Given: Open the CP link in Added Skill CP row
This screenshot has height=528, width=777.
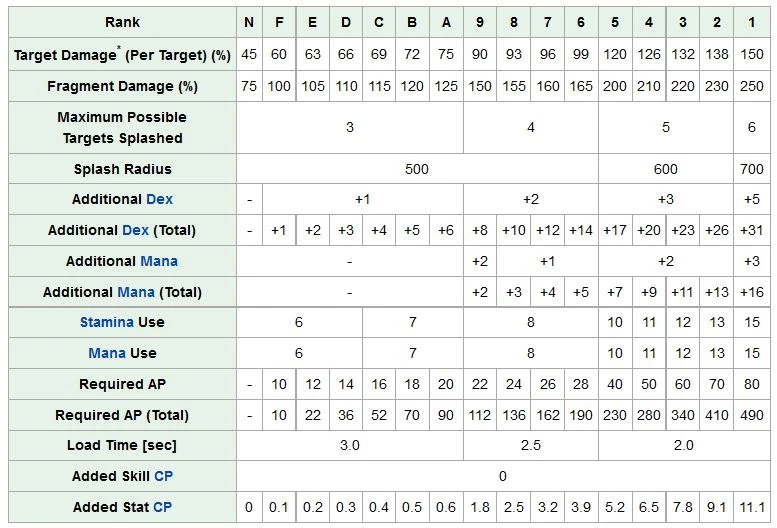Looking at the screenshot, I should pyautogui.click(x=164, y=476).
